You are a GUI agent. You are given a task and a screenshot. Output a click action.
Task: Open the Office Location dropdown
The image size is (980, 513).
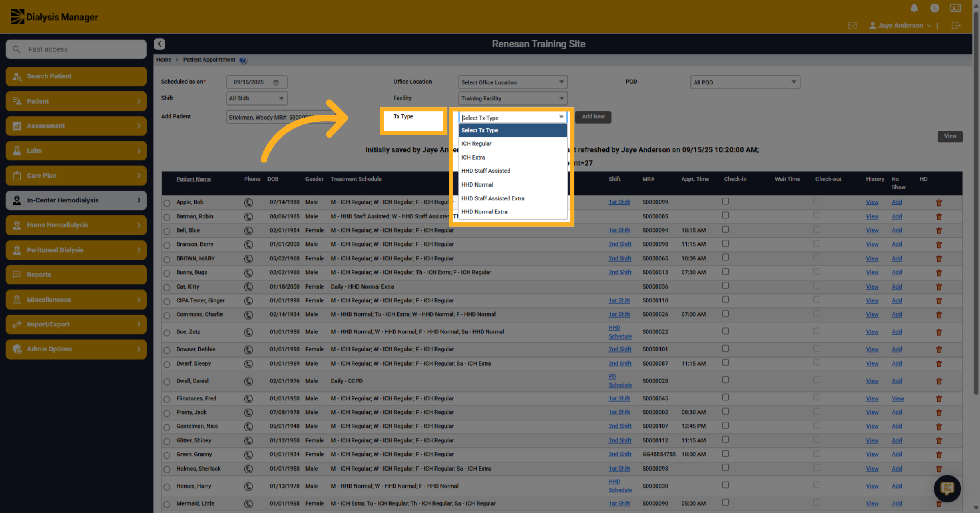512,82
